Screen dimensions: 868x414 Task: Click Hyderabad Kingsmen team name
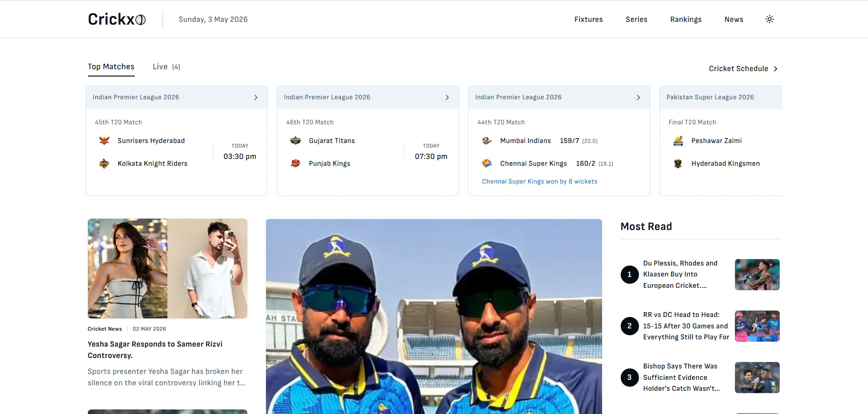[x=725, y=164]
